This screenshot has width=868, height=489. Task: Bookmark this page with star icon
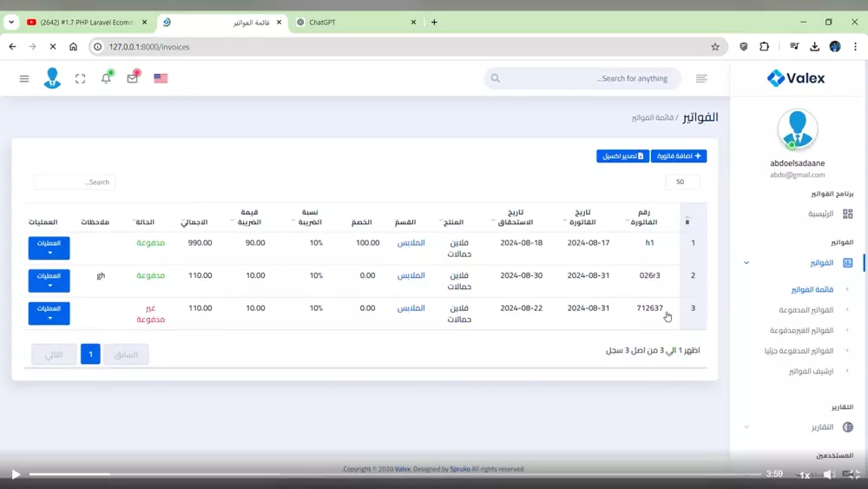(x=715, y=47)
